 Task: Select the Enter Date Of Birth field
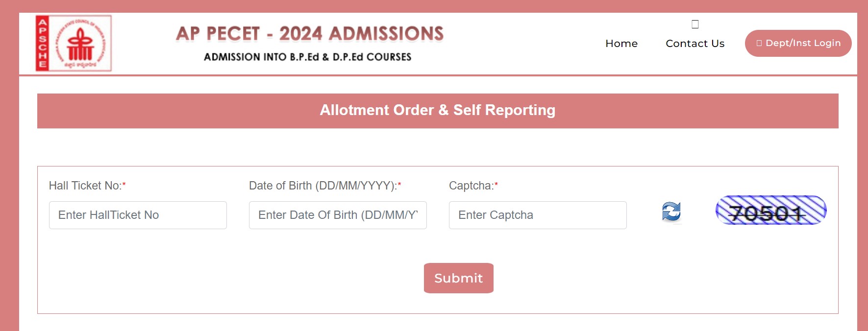(x=337, y=215)
